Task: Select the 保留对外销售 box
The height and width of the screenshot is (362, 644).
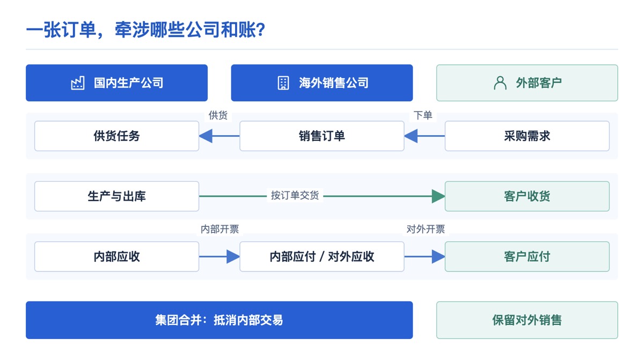Action: pos(527,320)
